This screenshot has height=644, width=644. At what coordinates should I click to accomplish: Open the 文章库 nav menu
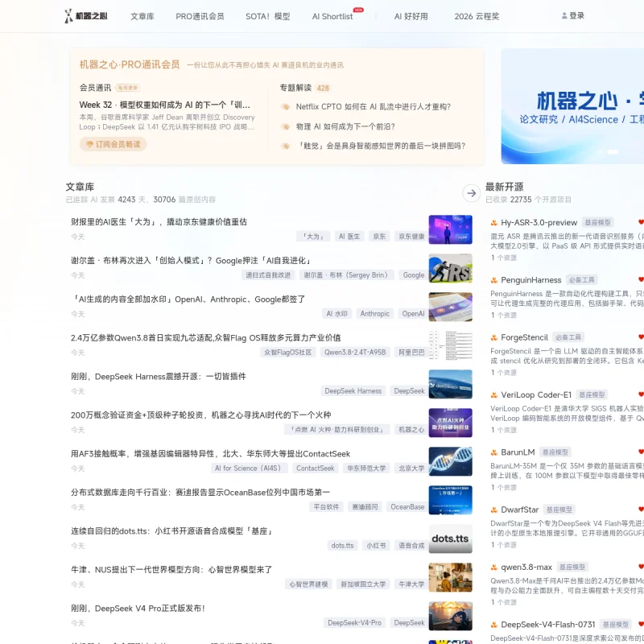click(x=142, y=16)
